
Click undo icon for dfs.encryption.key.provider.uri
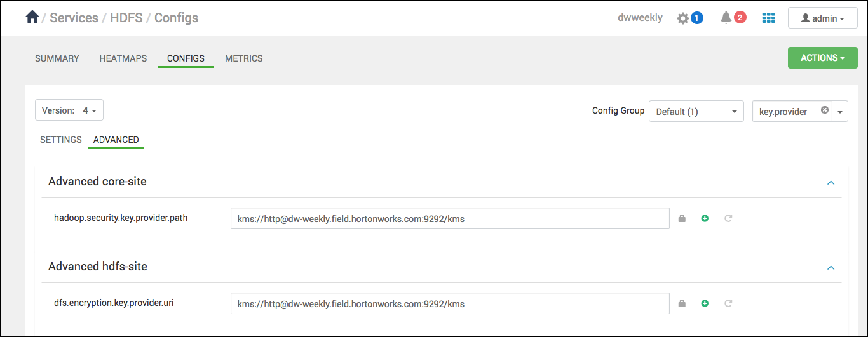(728, 303)
